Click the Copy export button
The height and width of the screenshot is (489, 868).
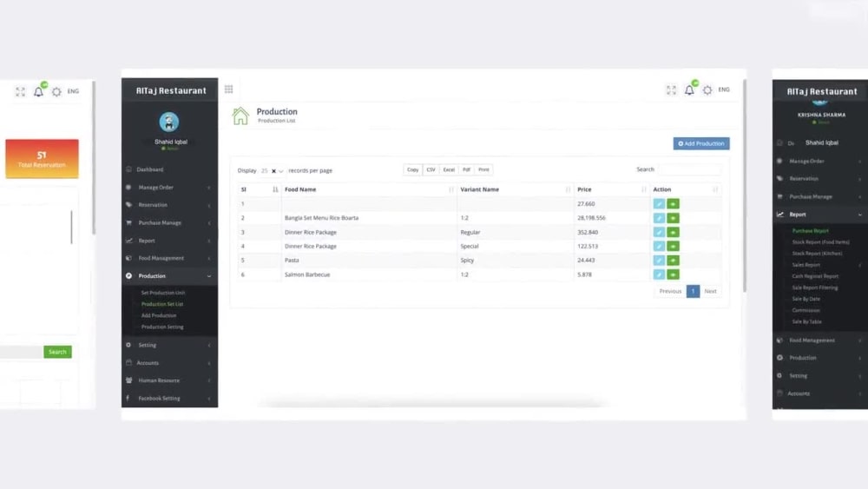point(412,170)
